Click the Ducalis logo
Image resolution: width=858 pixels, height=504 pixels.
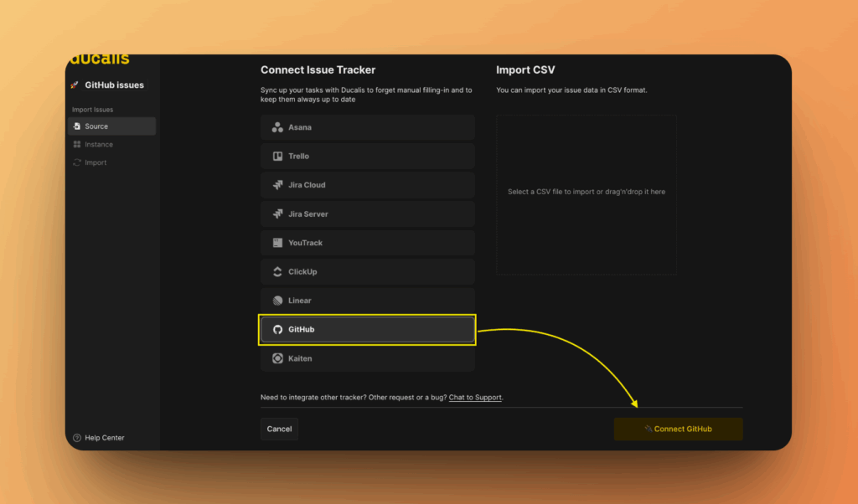point(100,59)
